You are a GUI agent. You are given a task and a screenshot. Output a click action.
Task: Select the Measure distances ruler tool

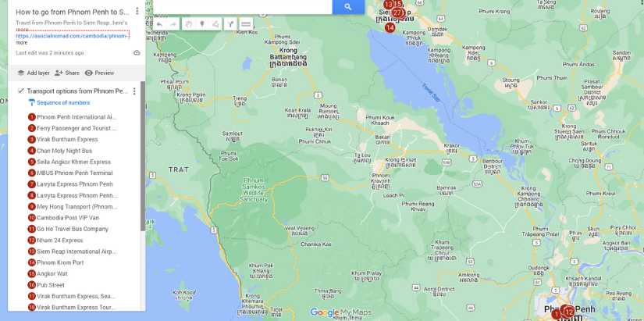[x=246, y=24]
